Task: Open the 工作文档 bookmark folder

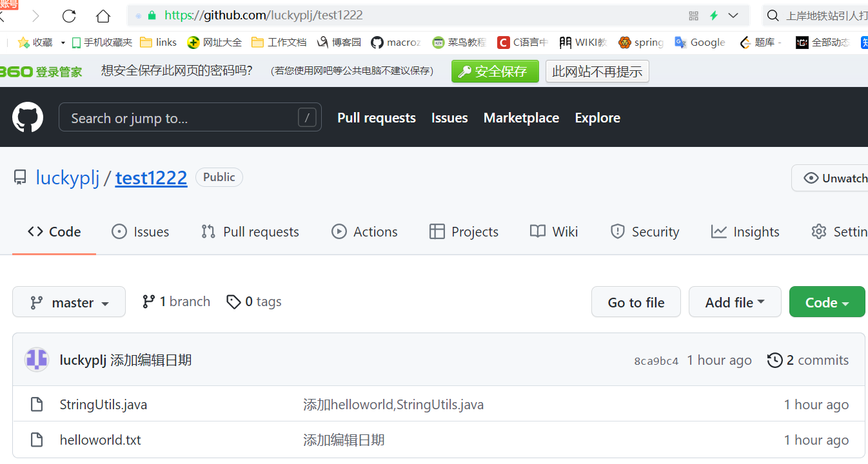Action: (x=279, y=43)
